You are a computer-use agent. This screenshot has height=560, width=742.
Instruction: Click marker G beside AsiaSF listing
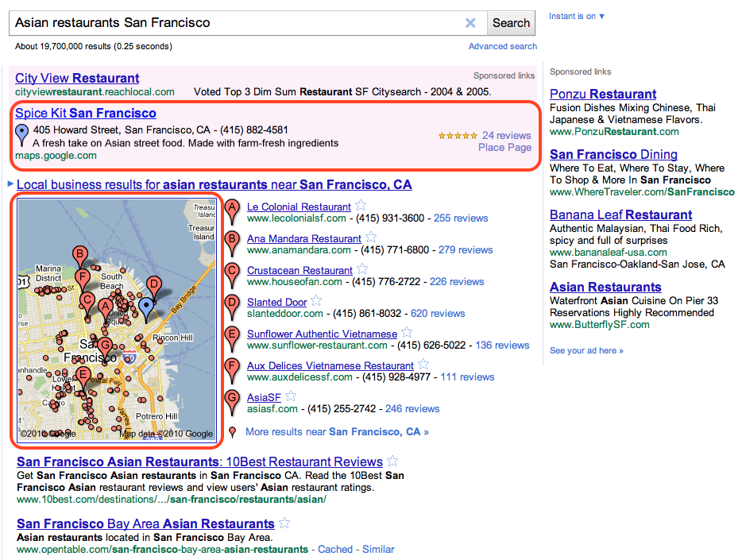tap(232, 402)
